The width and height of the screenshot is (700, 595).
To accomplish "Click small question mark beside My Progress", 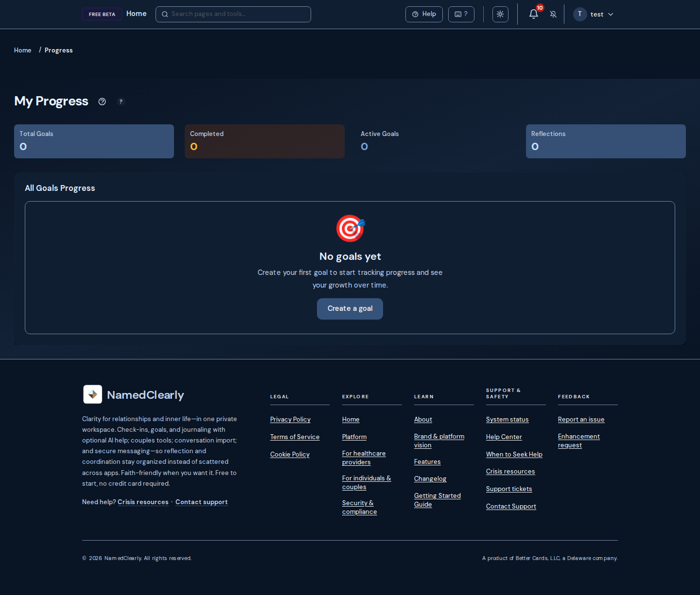I will tap(121, 102).
